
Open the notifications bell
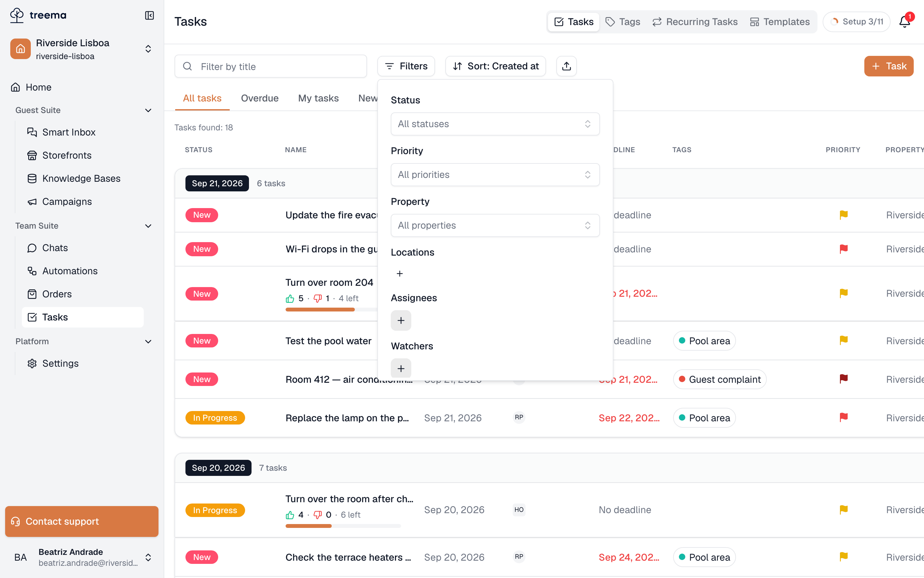click(905, 22)
